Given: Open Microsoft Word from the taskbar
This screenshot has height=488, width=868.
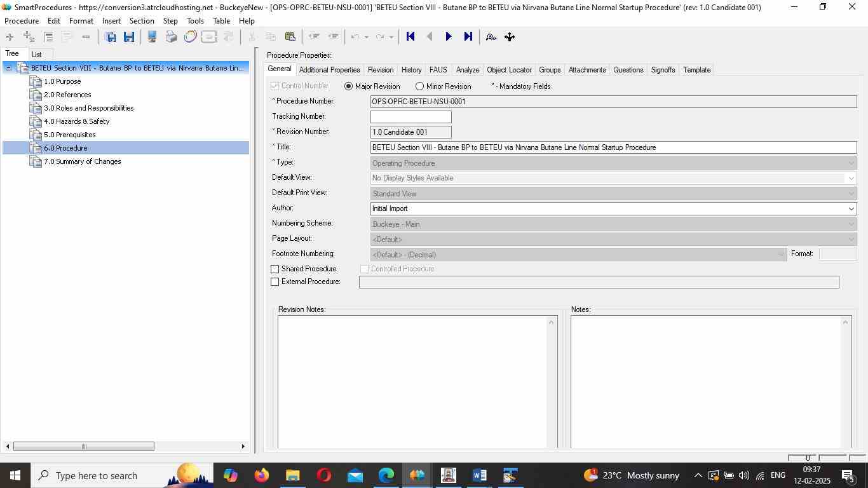Looking at the screenshot, I should click(479, 475).
